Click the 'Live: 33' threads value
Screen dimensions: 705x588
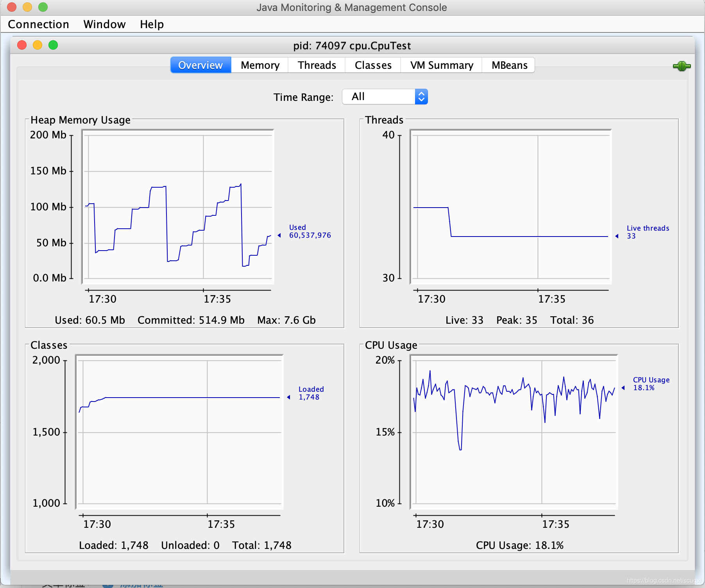click(x=464, y=320)
